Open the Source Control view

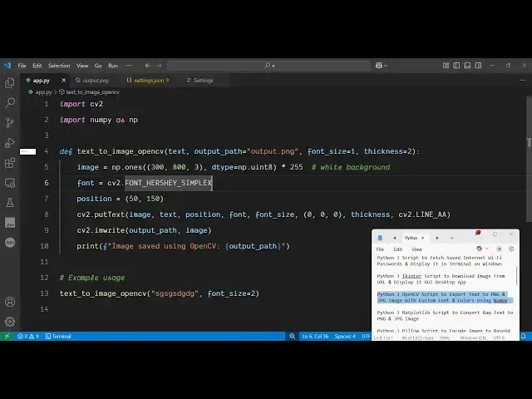tap(10, 122)
